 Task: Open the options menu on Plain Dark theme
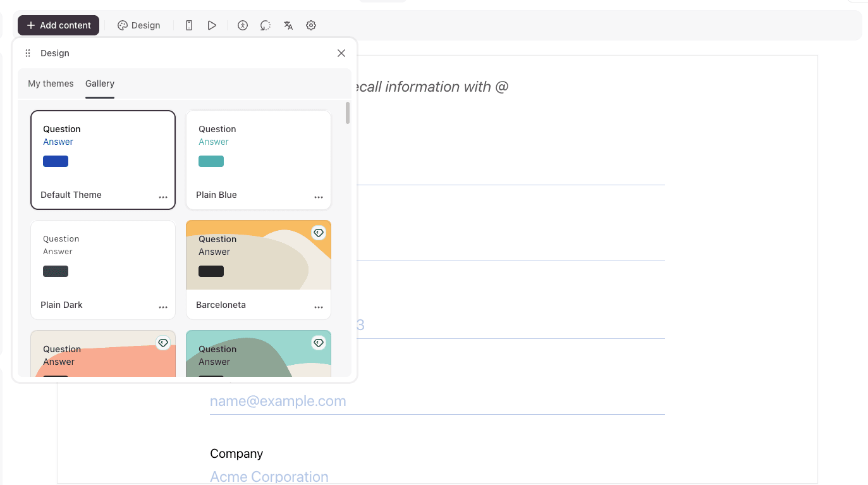click(163, 307)
